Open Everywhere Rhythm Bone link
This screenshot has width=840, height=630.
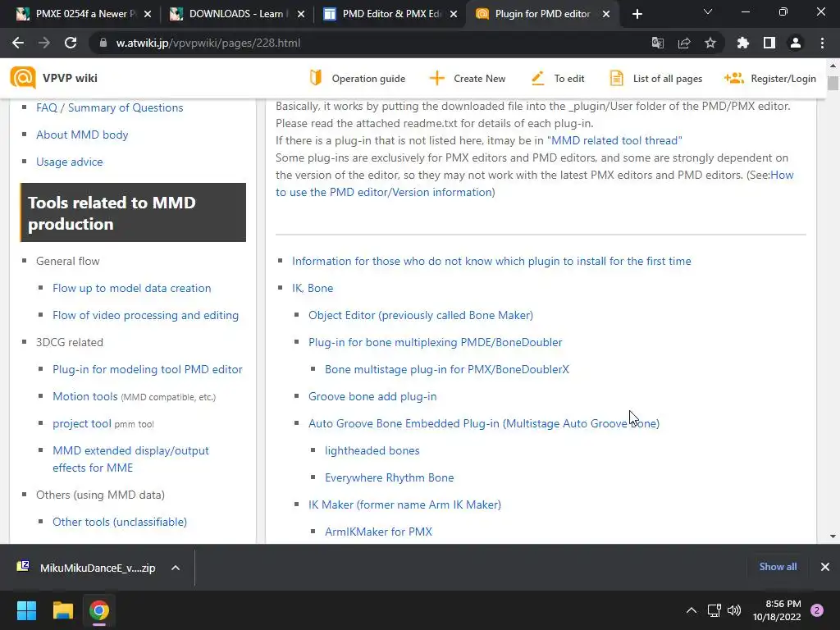(389, 477)
